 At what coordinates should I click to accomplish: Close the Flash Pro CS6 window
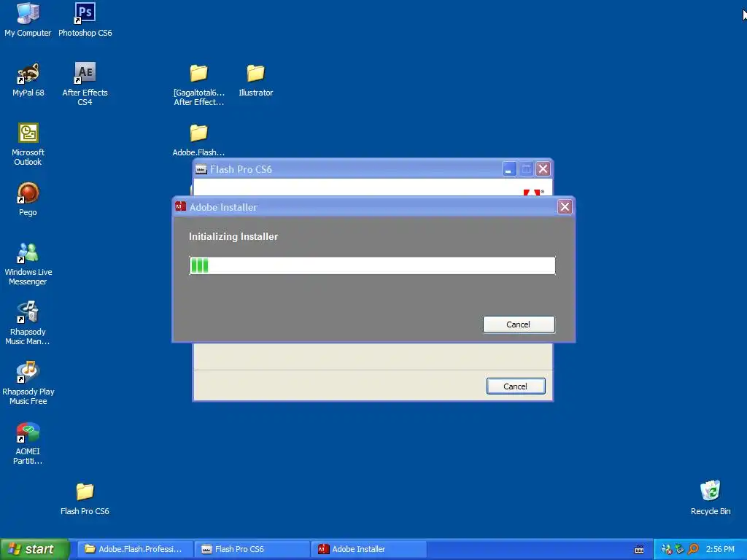click(543, 168)
